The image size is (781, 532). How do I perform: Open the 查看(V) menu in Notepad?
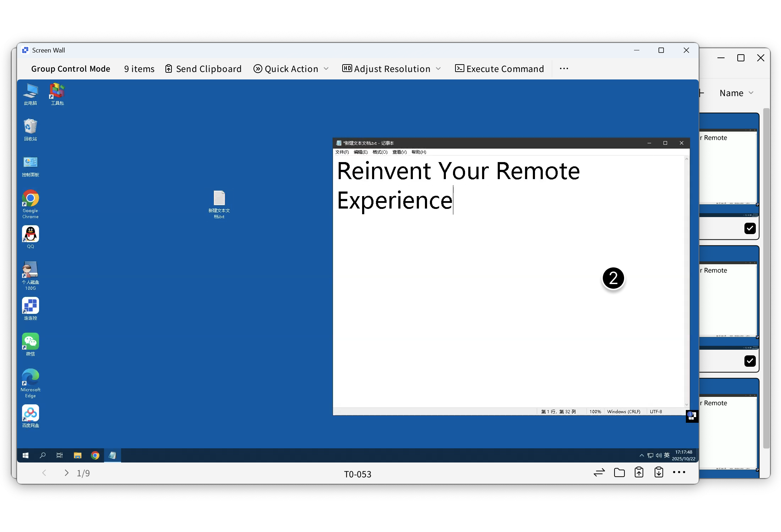pos(399,152)
